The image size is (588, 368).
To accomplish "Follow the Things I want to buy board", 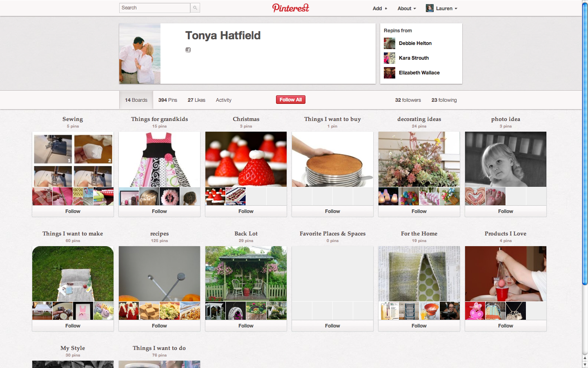I will [332, 211].
